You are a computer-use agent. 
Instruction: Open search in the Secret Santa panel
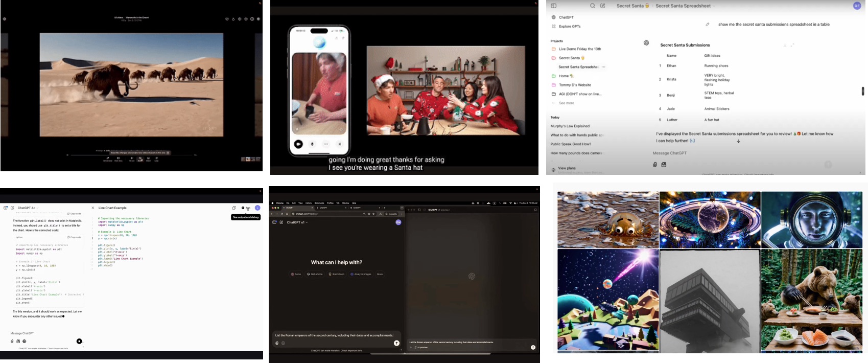click(593, 6)
